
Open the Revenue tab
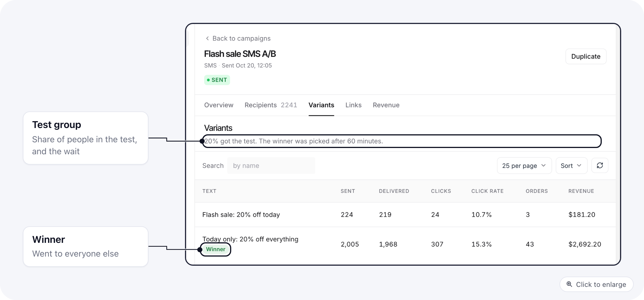tap(386, 105)
